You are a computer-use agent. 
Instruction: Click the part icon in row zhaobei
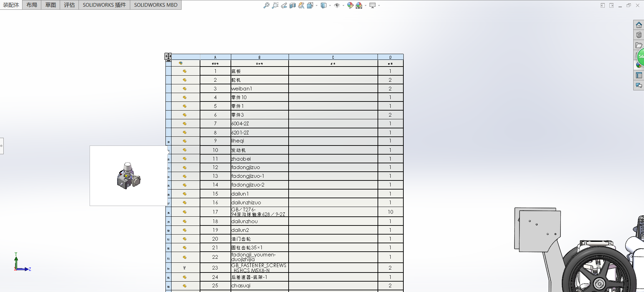[185, 159]
